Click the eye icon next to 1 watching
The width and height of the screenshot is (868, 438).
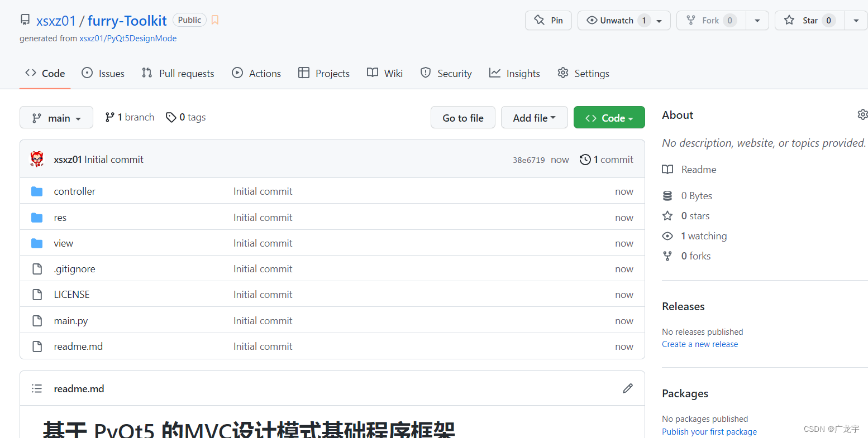pos(667,236)
